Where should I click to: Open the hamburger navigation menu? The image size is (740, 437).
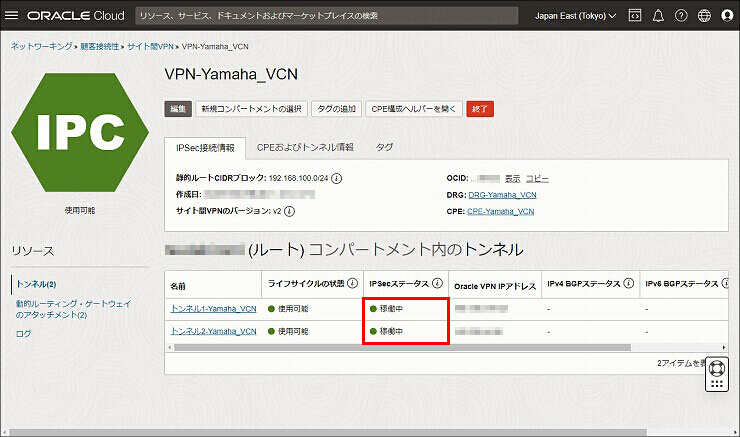(x=11, y=16)
